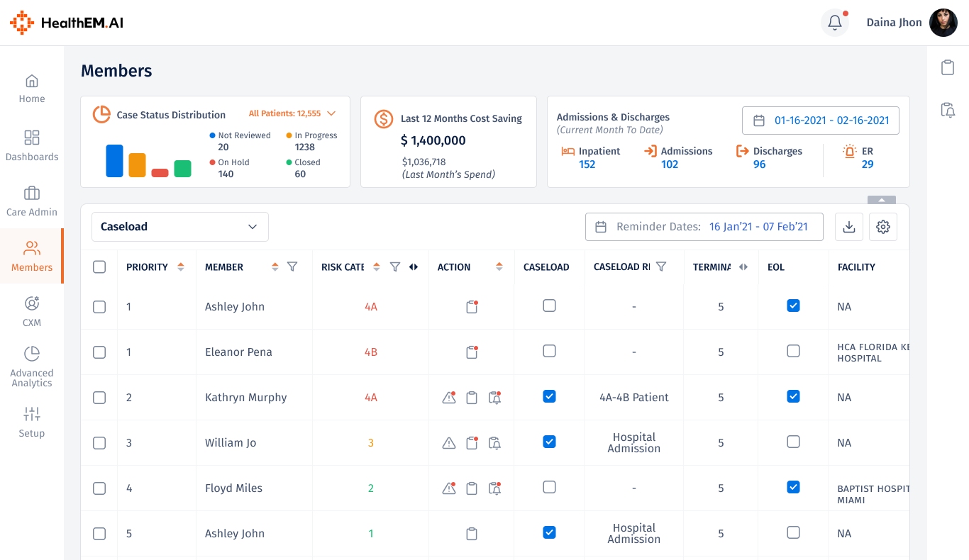Click reminder bell icon in Kathryn Murphy row
Viewport: 969px width, 560px height.
click(x=495, y=398)
